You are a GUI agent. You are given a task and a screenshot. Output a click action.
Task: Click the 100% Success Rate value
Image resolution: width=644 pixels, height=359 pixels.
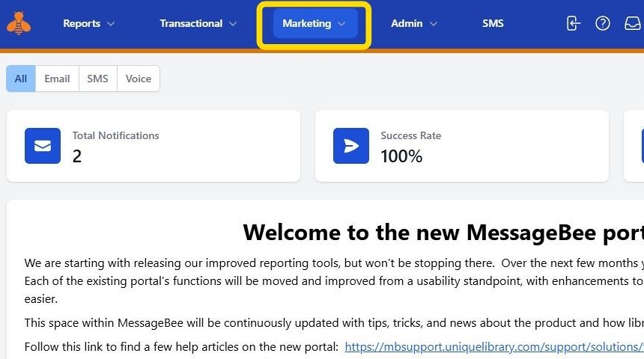point(401,156)
